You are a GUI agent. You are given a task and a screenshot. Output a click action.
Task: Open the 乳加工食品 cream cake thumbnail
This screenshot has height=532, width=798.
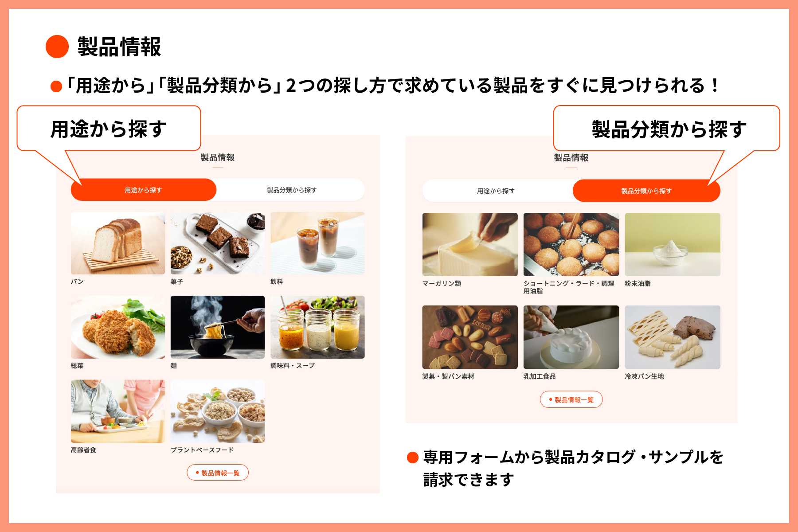(571, 337)
